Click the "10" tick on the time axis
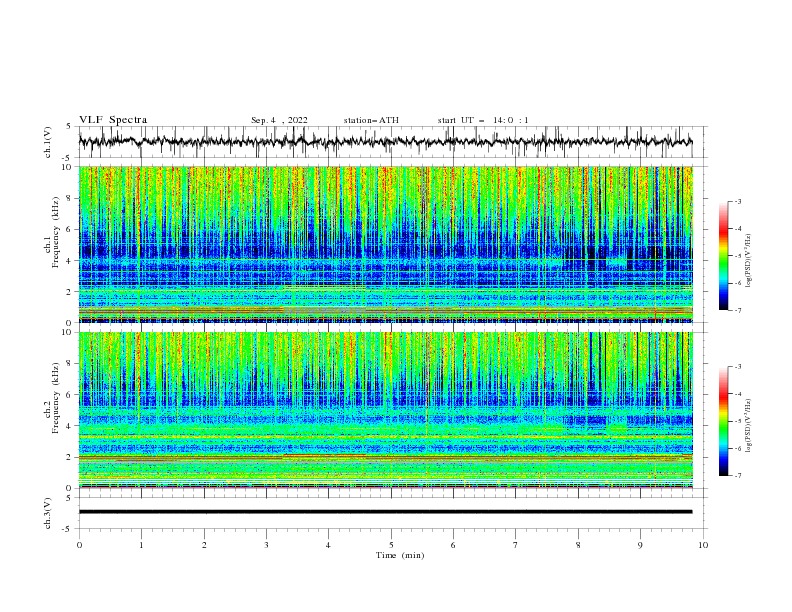The width and height of the screenshot is (792, 612). click(x=703, y=545)
